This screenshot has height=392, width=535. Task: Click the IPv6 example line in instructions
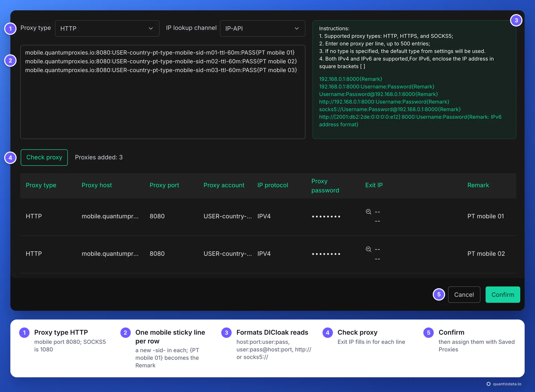(x=410, y=121)
